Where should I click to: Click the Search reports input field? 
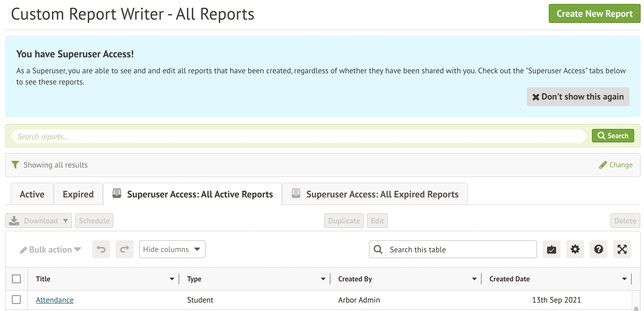pos(298,136)
